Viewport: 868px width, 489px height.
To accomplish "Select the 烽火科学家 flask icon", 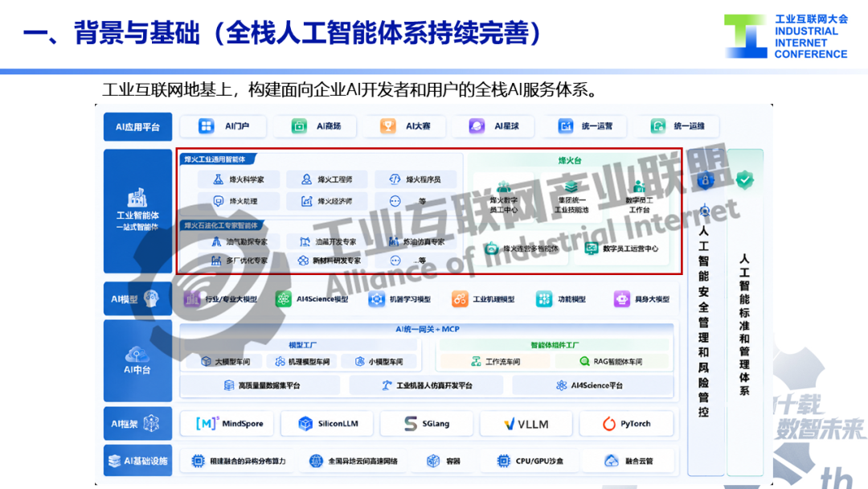I will [218, 179].
